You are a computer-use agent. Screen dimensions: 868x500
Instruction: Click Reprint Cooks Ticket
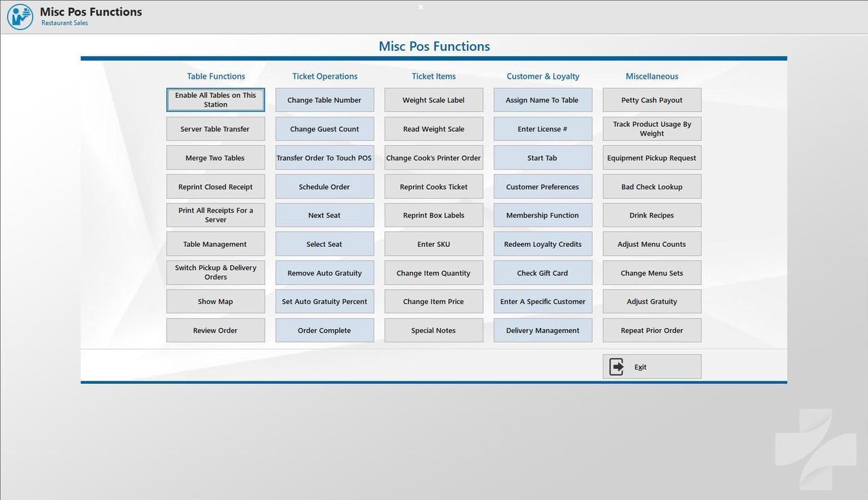(x=434, y=187)
